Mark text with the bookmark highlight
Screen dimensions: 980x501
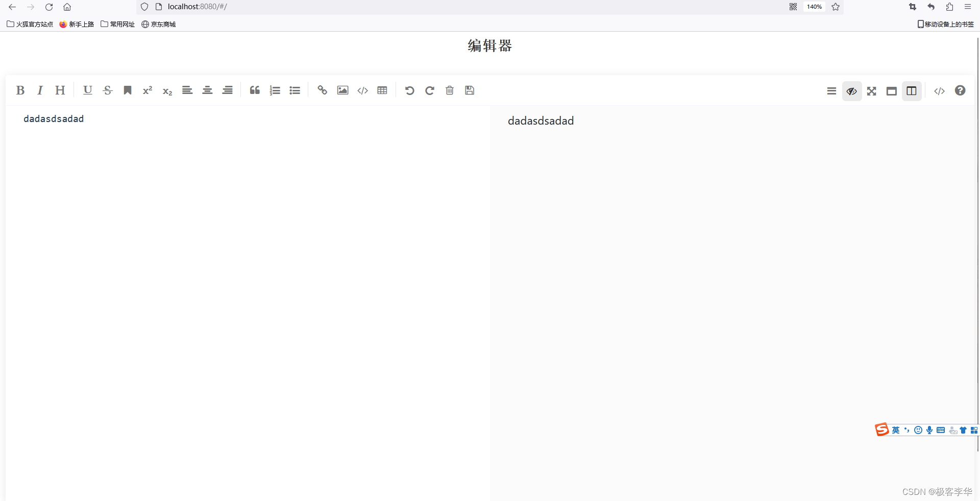[x=128, y=90]
